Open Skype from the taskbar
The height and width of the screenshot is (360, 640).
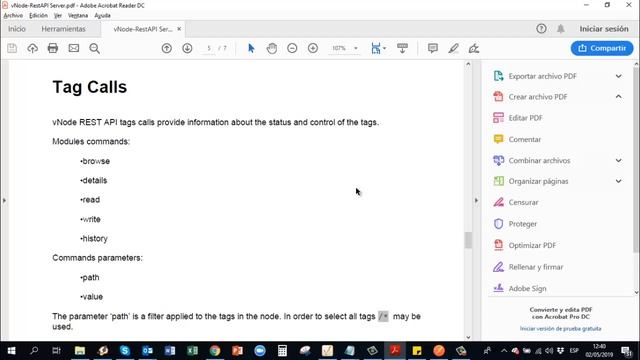125,351
